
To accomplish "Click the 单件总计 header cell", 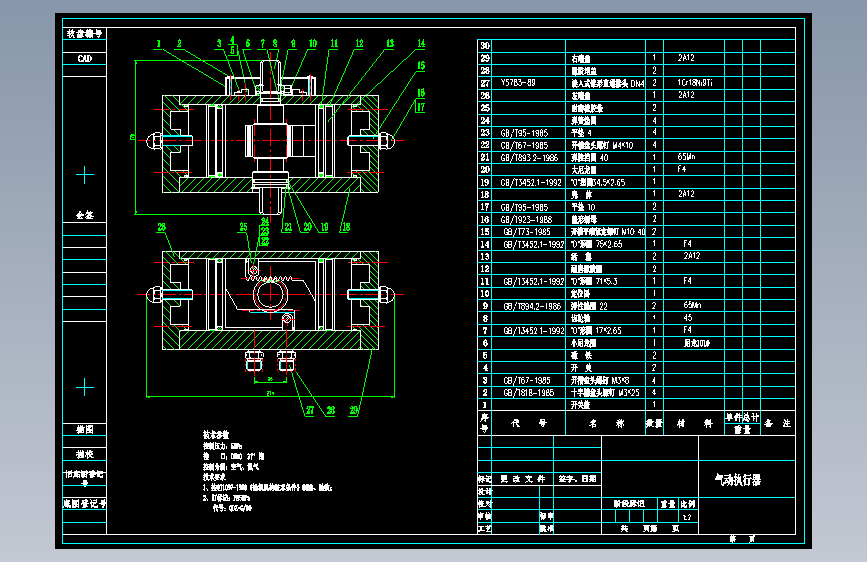I will click(x=742, y=417).
